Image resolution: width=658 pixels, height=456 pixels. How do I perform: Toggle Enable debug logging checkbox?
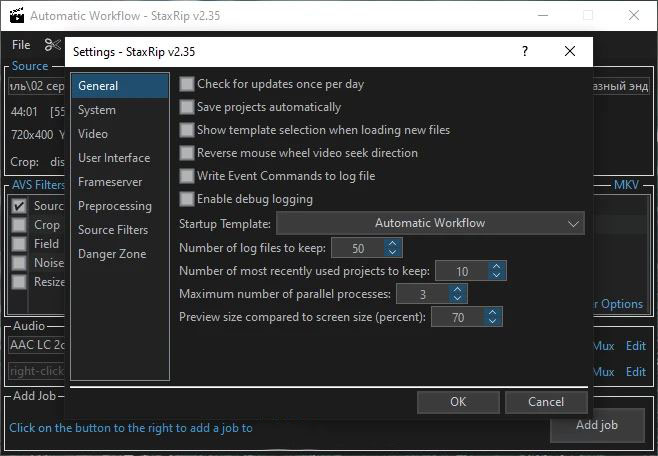[x=187, y=199]
